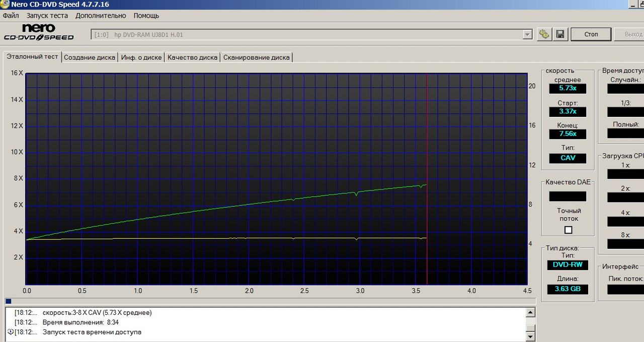644x342 pixels.
Task: Open the Запуск теста menu
Action: (x=47, y=16)
